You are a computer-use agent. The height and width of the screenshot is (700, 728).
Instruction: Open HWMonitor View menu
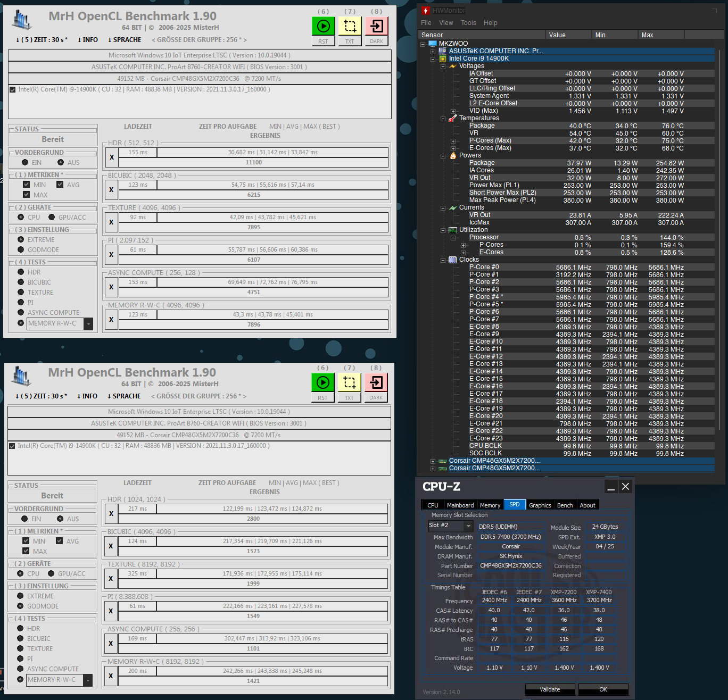pyautogui.click(x=446, y=23)
